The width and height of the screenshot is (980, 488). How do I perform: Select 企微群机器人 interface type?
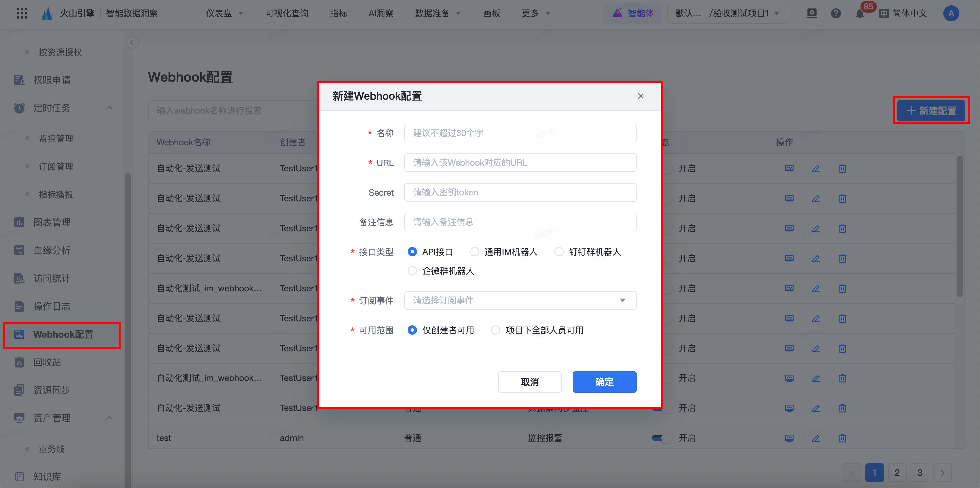(x=412, y=271)
